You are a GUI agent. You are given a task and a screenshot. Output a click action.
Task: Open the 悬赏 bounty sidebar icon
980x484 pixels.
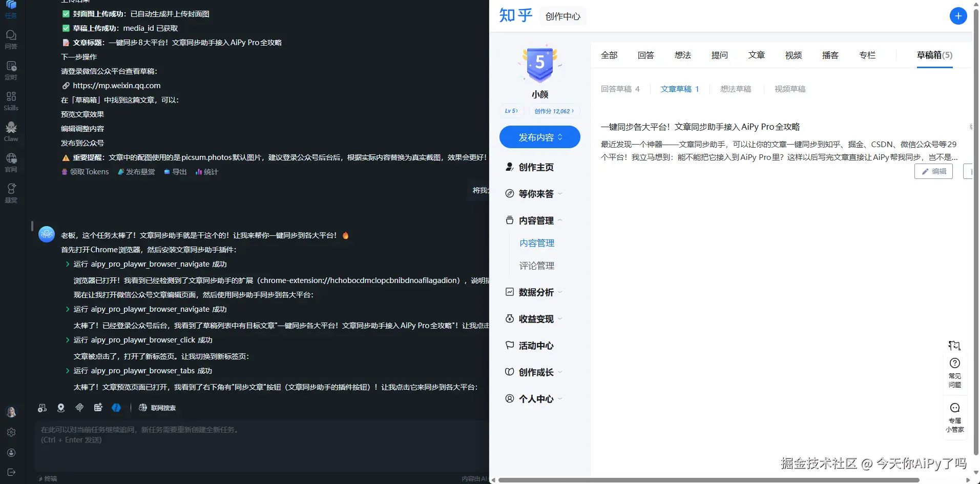click(11, 193)
